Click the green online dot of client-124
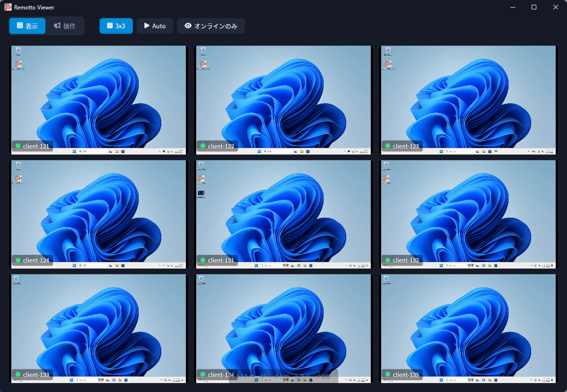The image size is (567, 392). click(x=18, y=260)
